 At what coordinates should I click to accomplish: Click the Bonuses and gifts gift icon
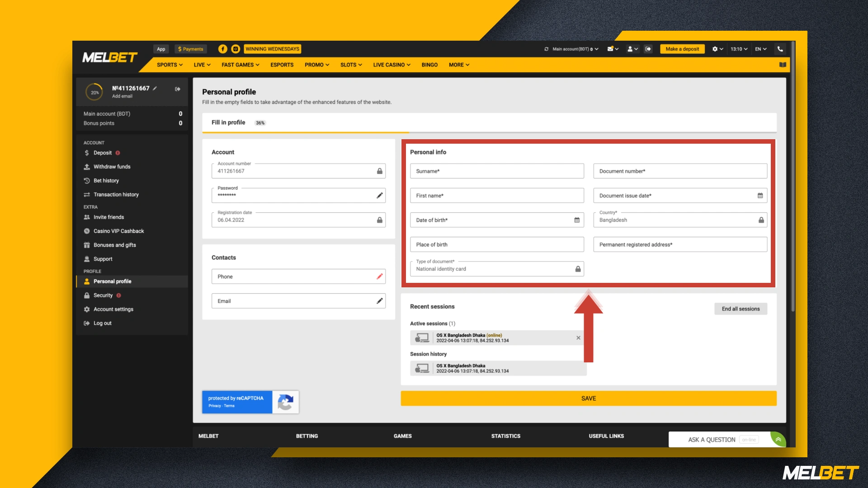pyautogui.click(x=87, y=245)
